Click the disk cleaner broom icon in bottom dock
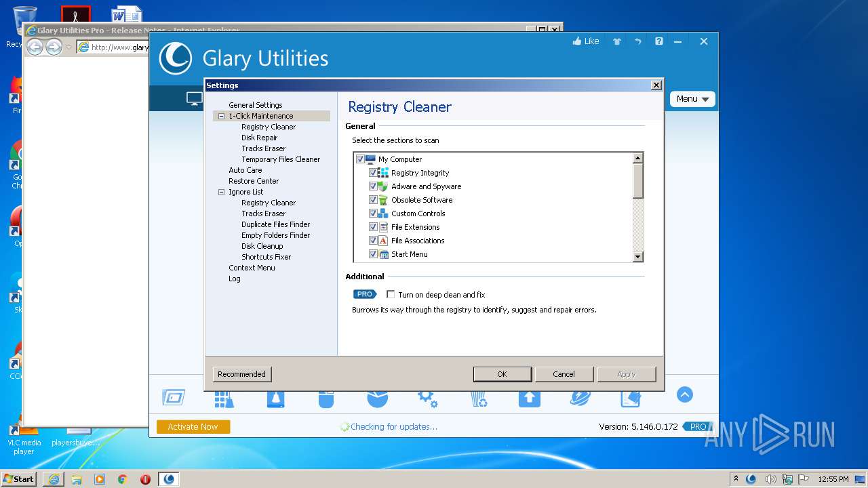 [275, 399]
